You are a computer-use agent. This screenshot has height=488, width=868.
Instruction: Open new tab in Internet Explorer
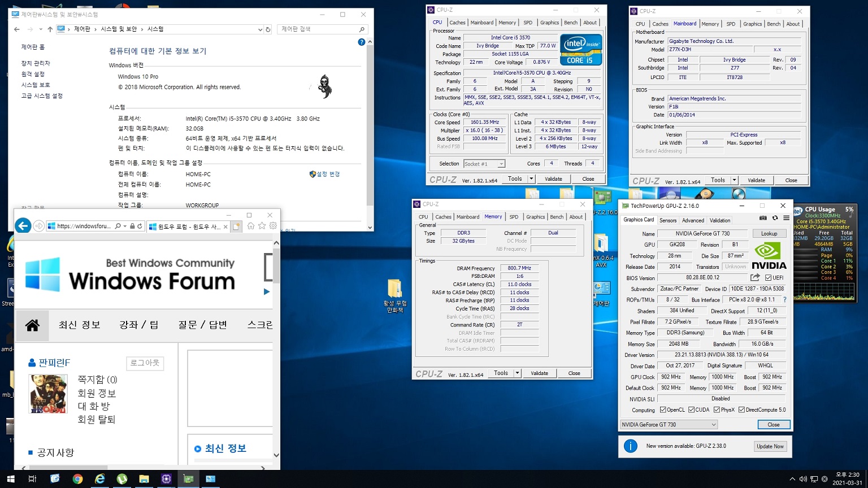click(x=236, y=226)
